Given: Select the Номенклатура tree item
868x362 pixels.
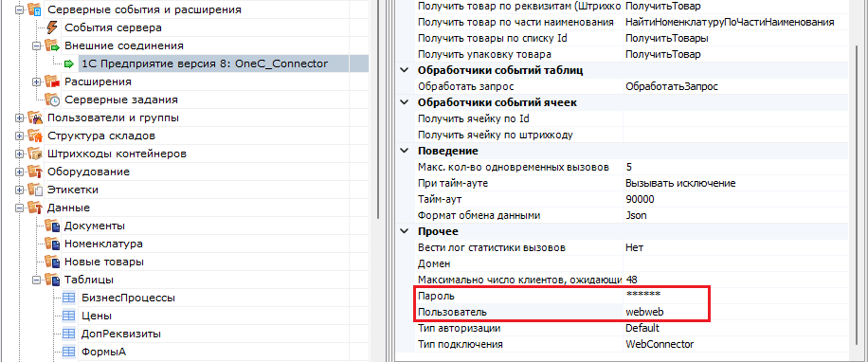Looking at the screenshot, I should (x=103, y=244).
